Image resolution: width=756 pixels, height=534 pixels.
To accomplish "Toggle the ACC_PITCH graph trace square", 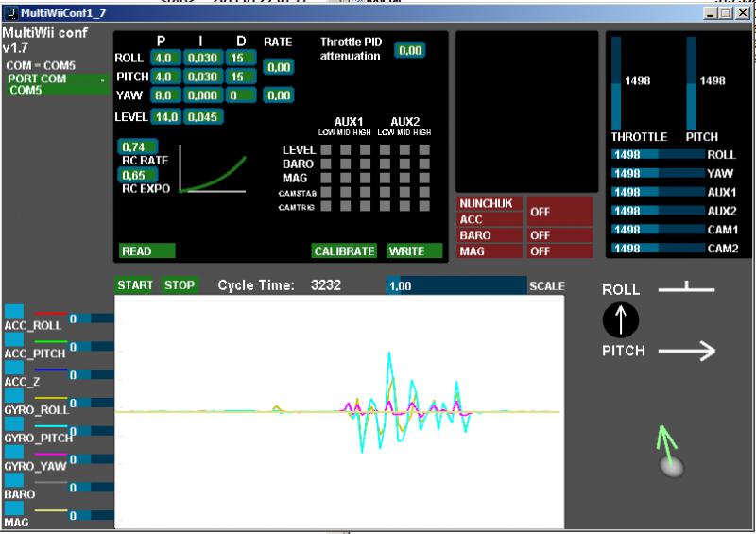I will [14, 339].
